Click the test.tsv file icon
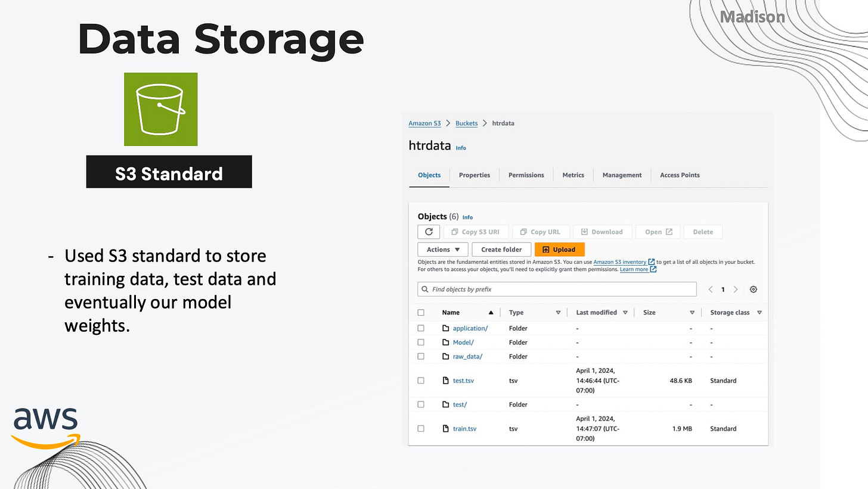This screenshot has height=489, width=868. tap(445, 381)
